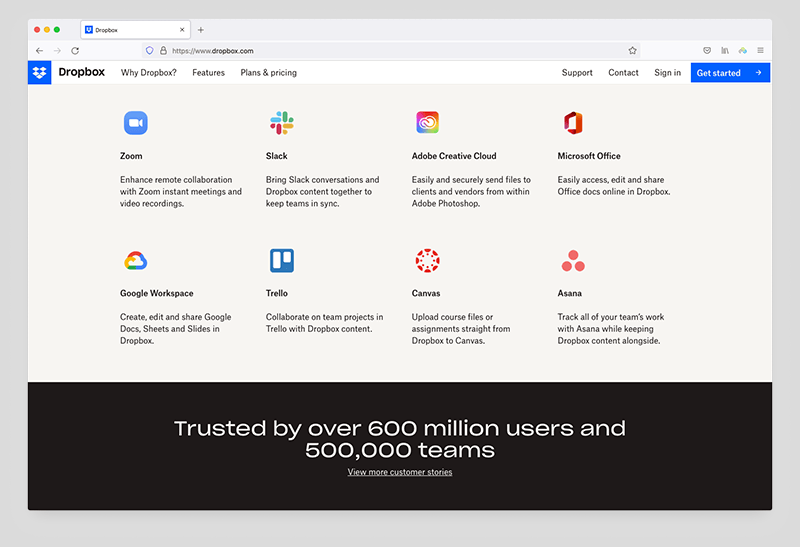The width and height of the screenshot is (800, 547).
Task: Open Plans & pricing page
Action: [268, 72]
